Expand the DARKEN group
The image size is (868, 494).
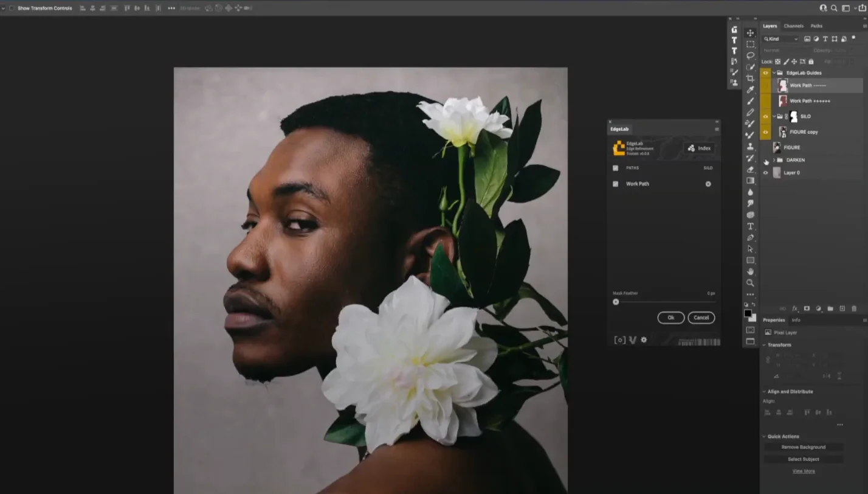pos(774,160)
